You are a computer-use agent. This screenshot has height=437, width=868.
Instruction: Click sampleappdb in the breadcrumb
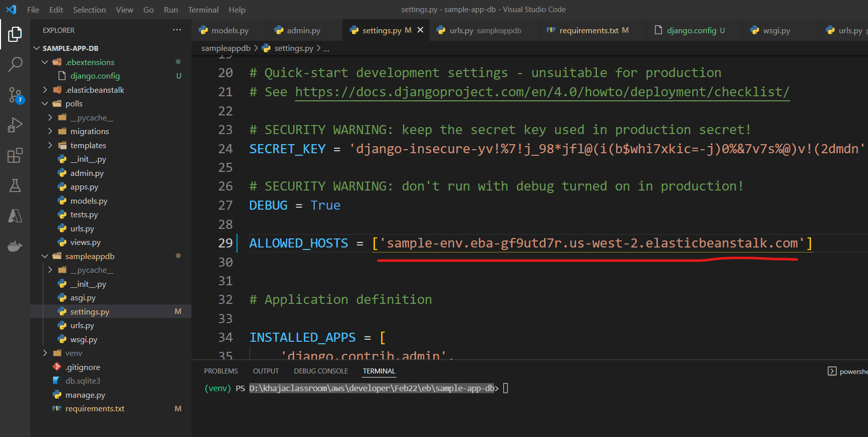tap(226, 48)
